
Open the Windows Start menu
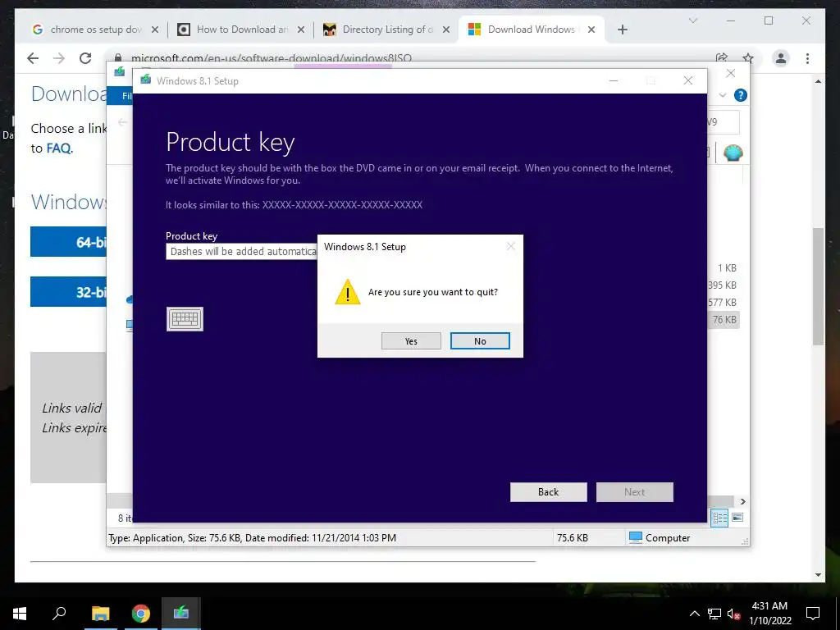point(20,614)
